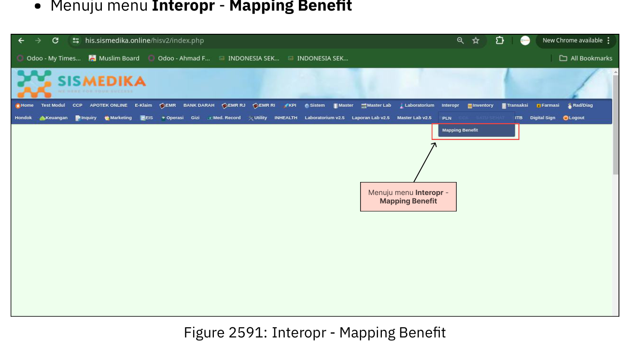Open the Operasi menu

click(x=172, y=118)
